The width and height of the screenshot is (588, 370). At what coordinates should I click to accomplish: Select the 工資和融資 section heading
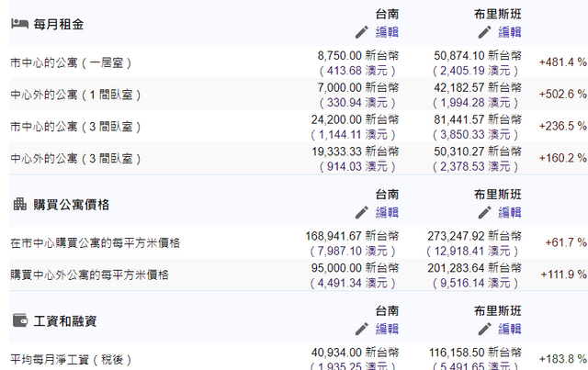coord(65,321)
